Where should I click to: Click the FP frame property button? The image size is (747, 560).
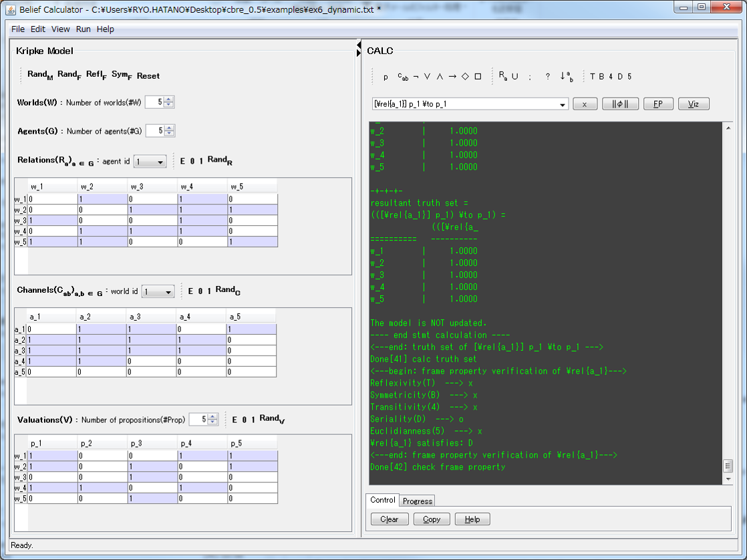point(658,104)
